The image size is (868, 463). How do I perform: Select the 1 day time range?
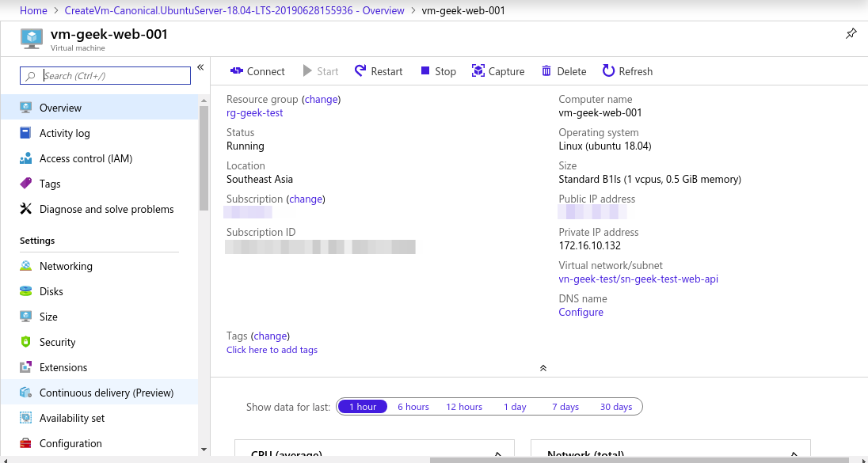click(515, 407)
